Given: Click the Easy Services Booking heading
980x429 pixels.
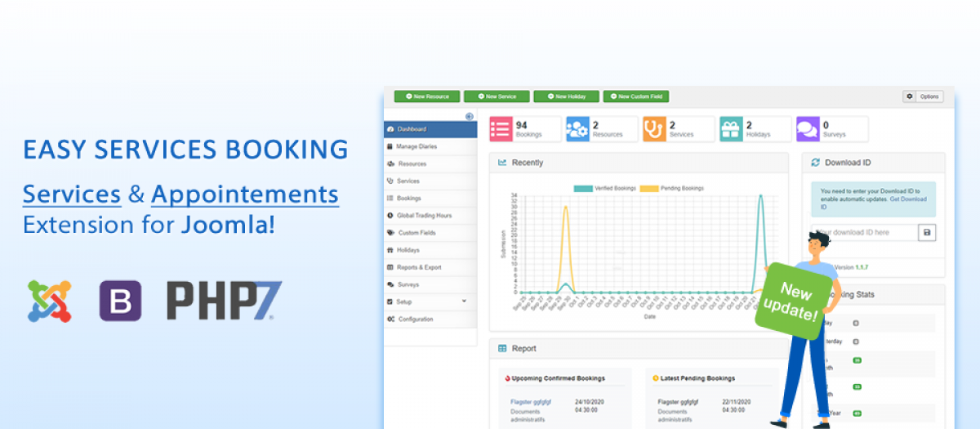Looking at the screenshot, I should coord(185,150).
